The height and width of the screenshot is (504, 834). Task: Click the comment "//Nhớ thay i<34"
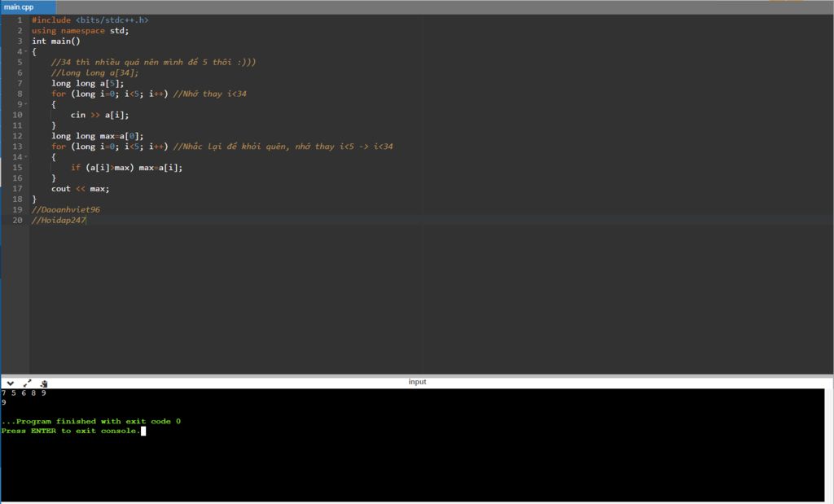click(210, 94)
